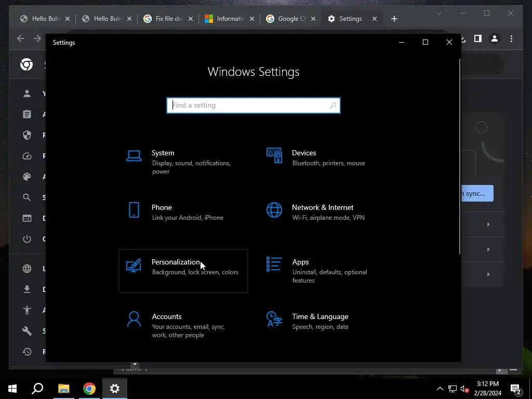Image resolution: width=532 pixels, height=399 pixels.
Task: Open Chrome downloads sidebar icon
Action: click(x=27, y=289)
